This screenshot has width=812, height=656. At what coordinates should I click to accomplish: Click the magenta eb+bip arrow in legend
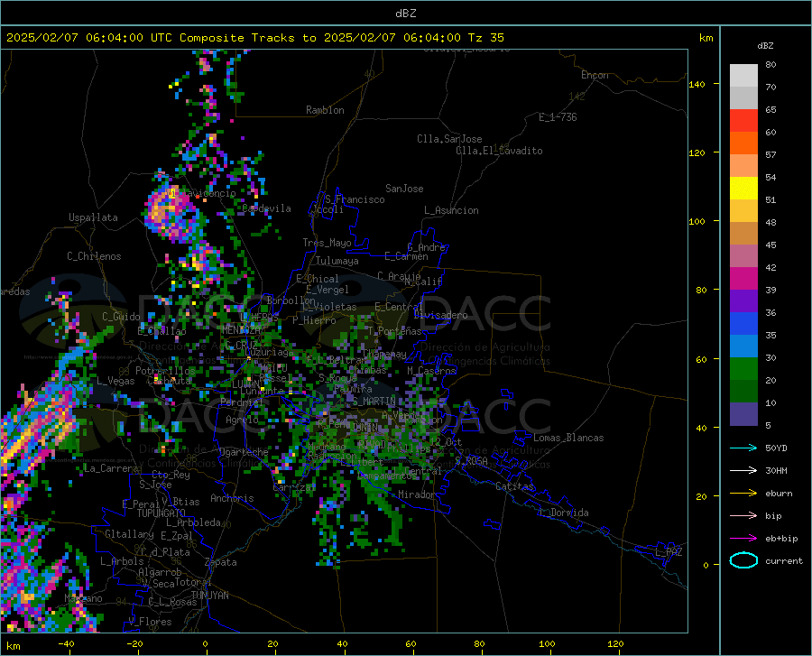pyautogui.click(x=743, y=538)
